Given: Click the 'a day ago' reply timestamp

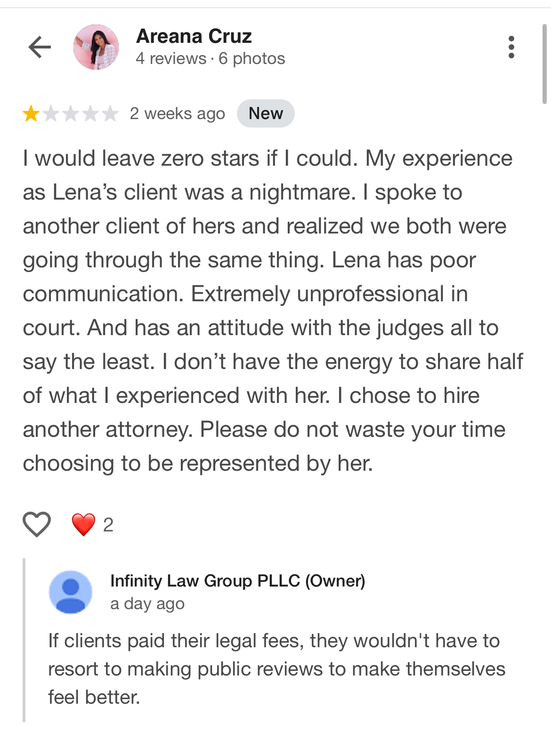Looking at the screenshot, I should (147, 604).
